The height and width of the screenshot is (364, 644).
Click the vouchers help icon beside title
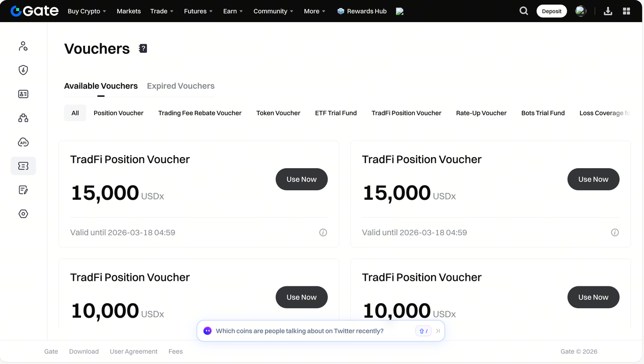(143, 48)
